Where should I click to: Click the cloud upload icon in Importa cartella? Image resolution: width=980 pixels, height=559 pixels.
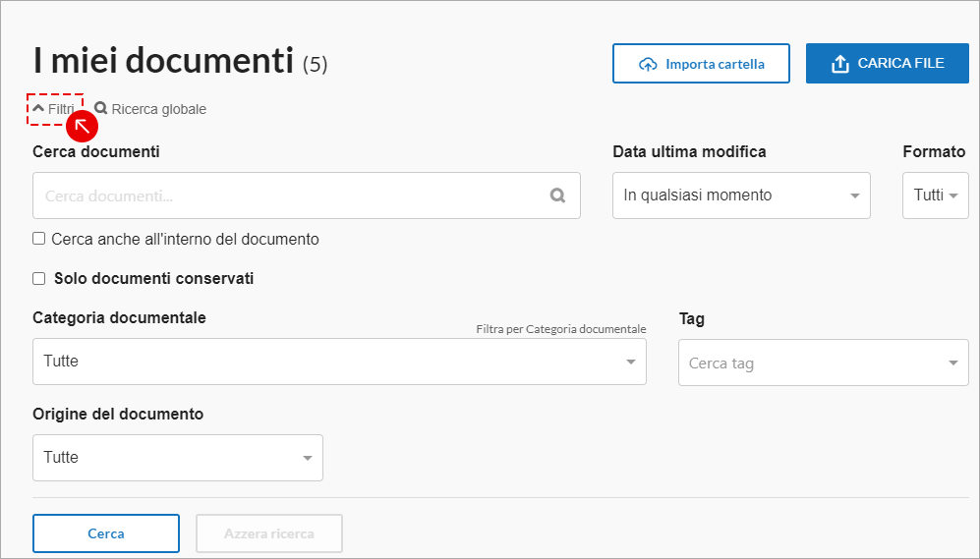[648, 64]
